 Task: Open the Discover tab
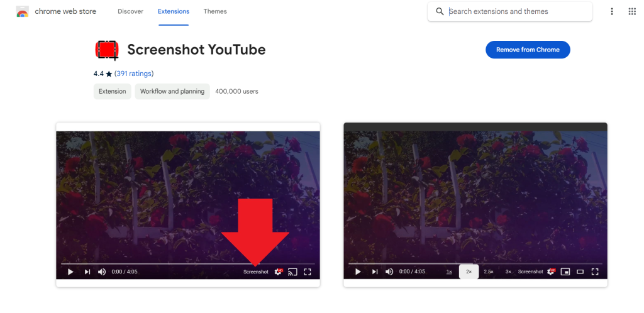coord(130,11)
